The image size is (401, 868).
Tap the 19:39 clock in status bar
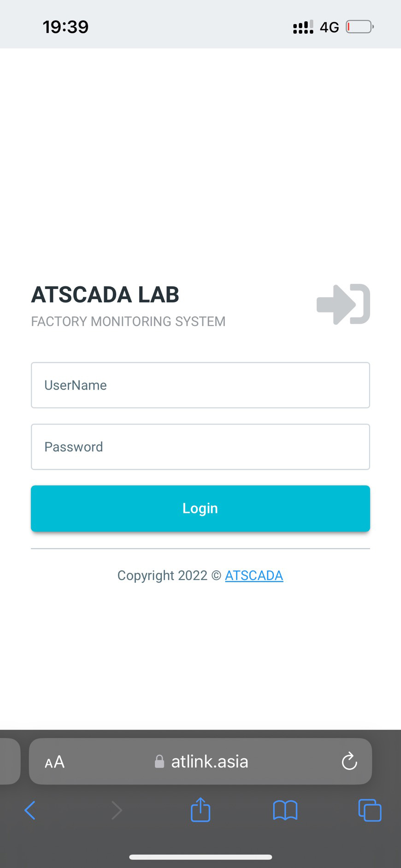click(x=65, y=27)
